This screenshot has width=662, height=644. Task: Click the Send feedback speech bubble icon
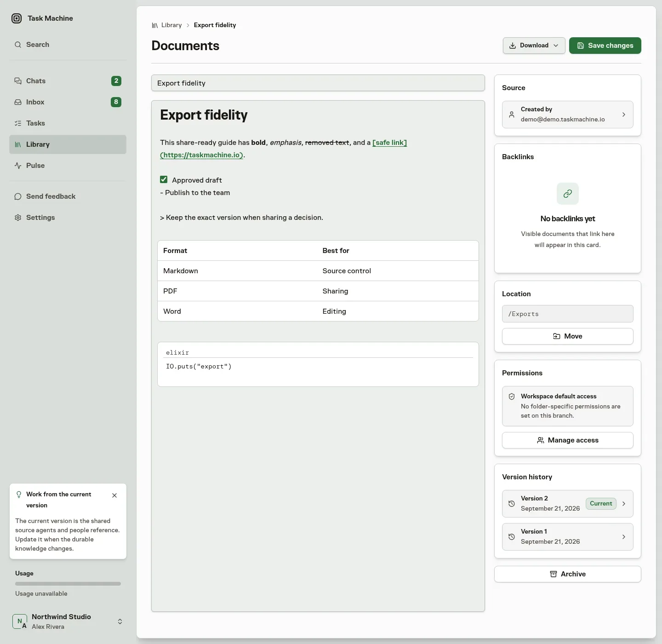(18, 196)
